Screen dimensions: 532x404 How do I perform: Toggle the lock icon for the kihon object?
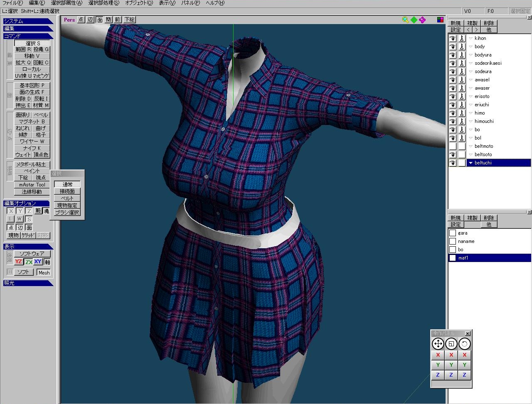coord(462,38)
